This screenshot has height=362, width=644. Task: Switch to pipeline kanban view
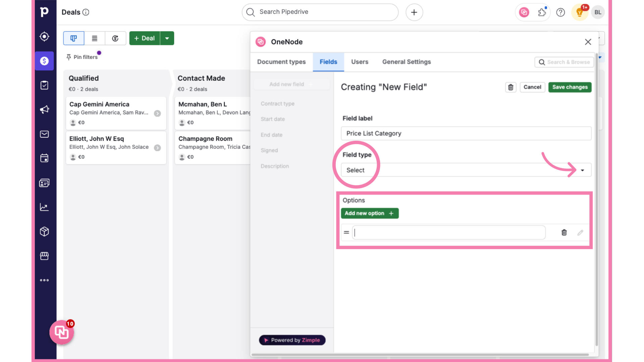(74, 38)
